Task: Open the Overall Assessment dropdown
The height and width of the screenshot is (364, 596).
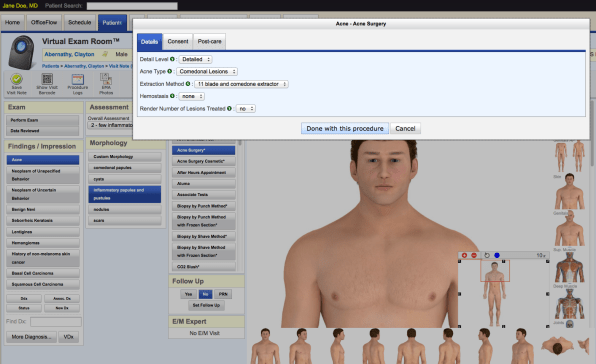Action: (x=110, y=125)
